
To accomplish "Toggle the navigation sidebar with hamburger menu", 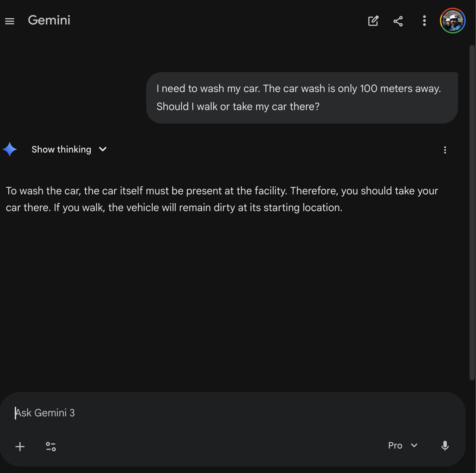I will tap(10, 21).
